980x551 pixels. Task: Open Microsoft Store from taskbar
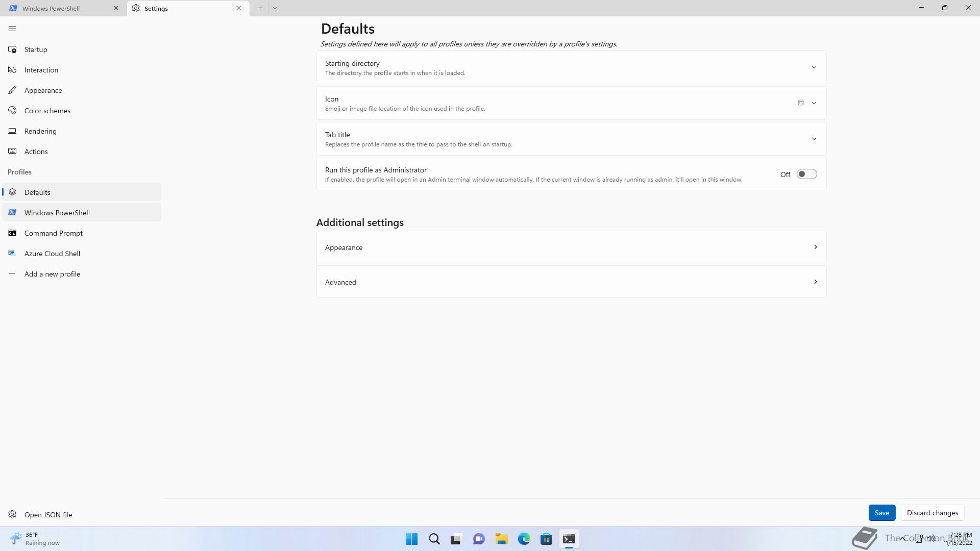[x=546, y=539]
